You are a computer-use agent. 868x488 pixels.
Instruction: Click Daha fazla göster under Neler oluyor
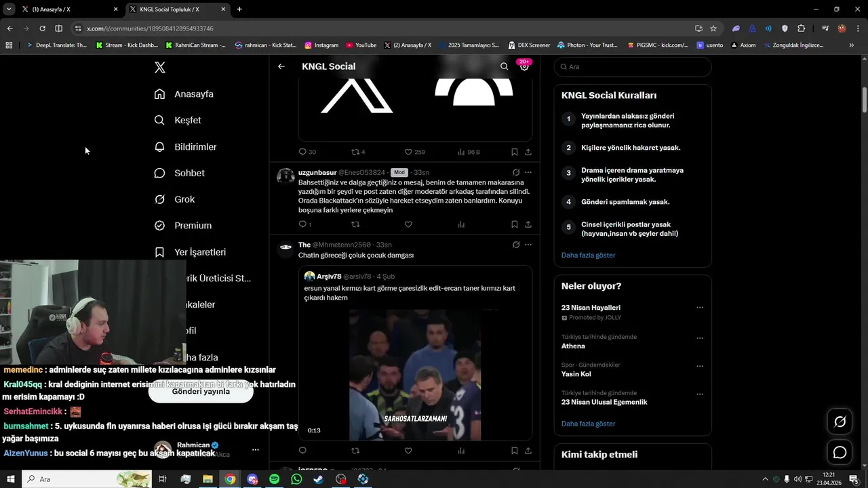point(588,424)
